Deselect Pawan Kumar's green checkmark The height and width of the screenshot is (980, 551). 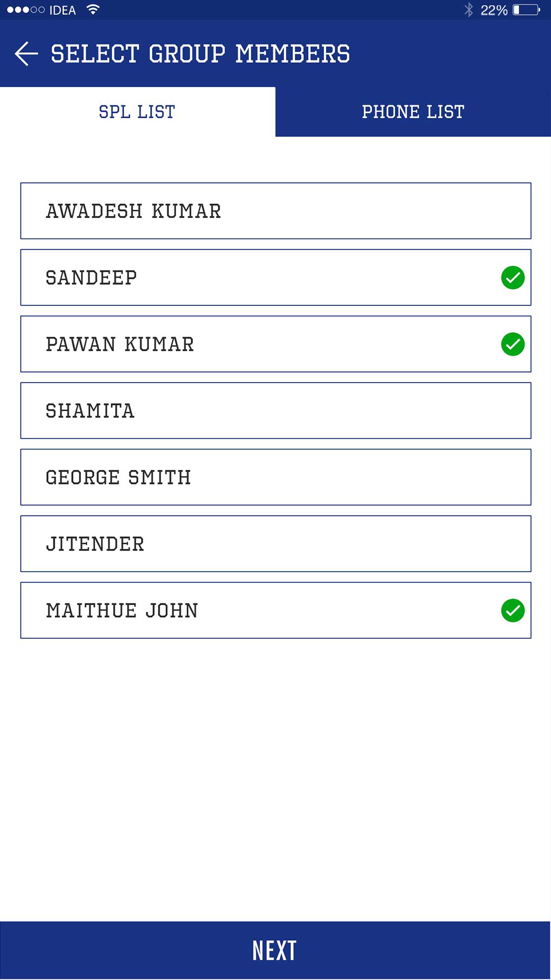pyautogui.click(x=513, y=344)
